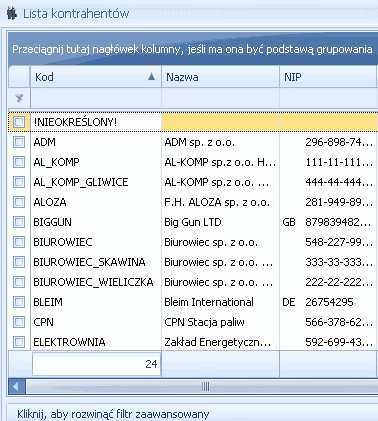Viewport: 378px width, 421px height.
Task: Click name cell 'AL-KOMP sp.z o.o. H...'
Action: [220, 162]
